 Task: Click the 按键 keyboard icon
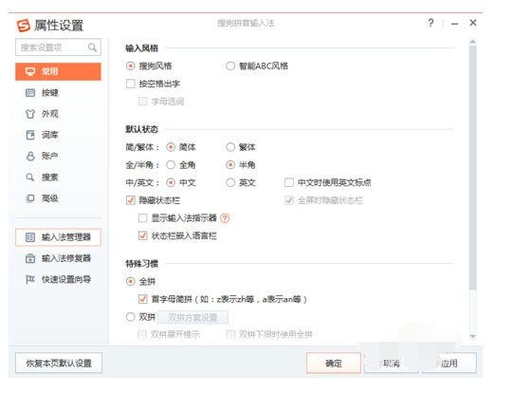pyautogui.click(x=30, y=93)
